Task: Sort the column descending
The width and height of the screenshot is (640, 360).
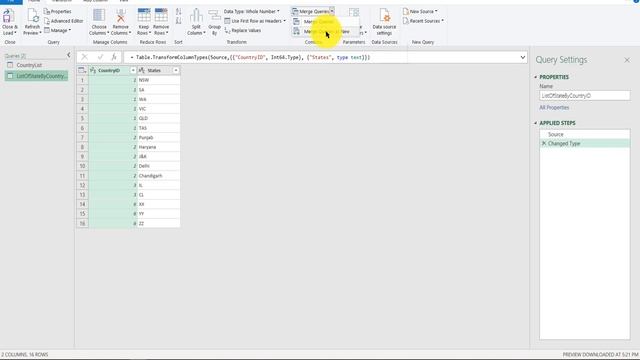Action: coord(178,21)
